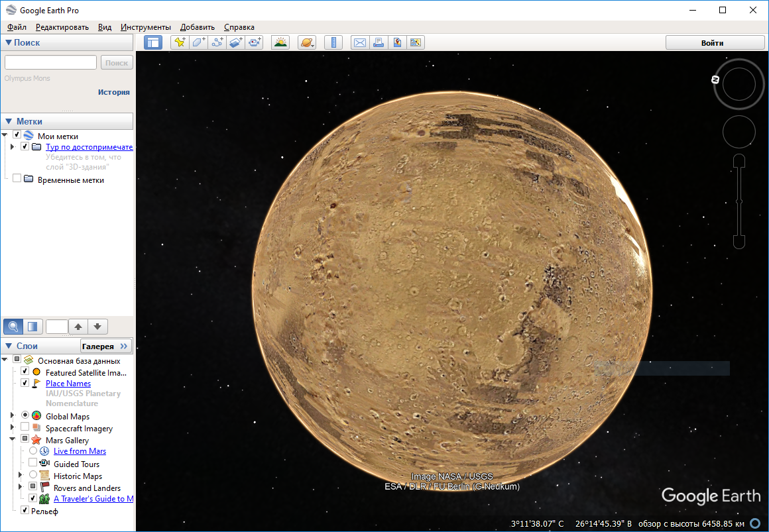
Task: Click the streaming status circle icon
Action: pyautogui.click(x=755, y=524)
